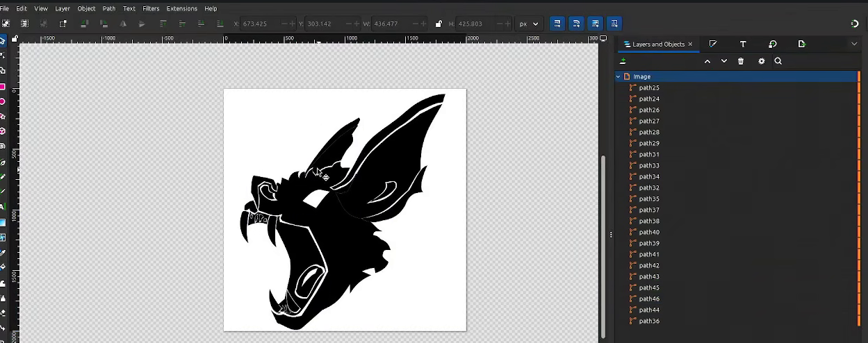Toggle move gradients with objects
This screenshot has height=343, width=868.
tap(595, 24)
